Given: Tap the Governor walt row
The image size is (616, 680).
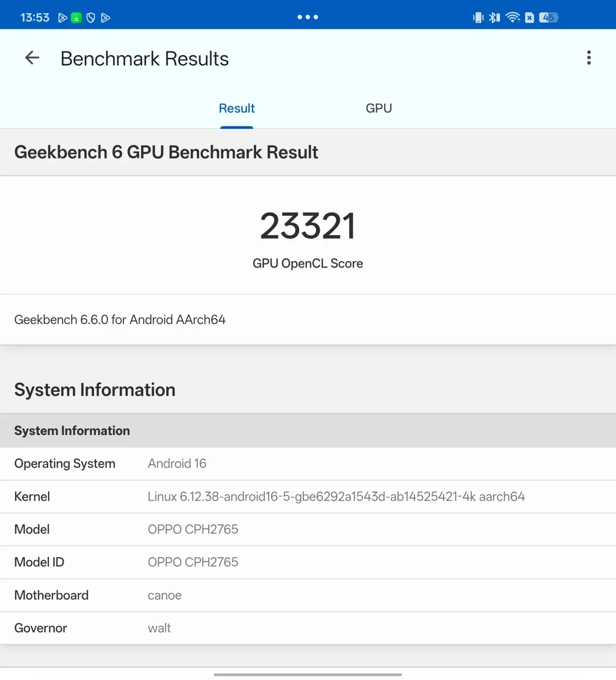Looking at the screenshot, I should 308,628.
